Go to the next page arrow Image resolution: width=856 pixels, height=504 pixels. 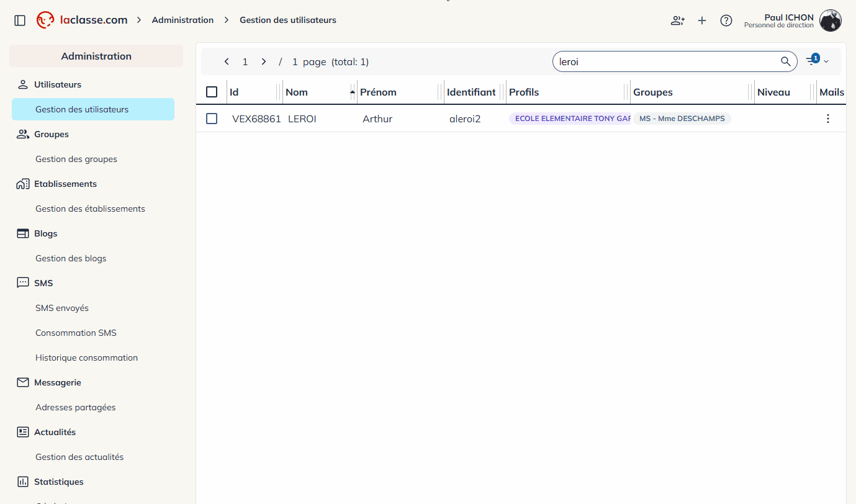(x=264, y=61)
